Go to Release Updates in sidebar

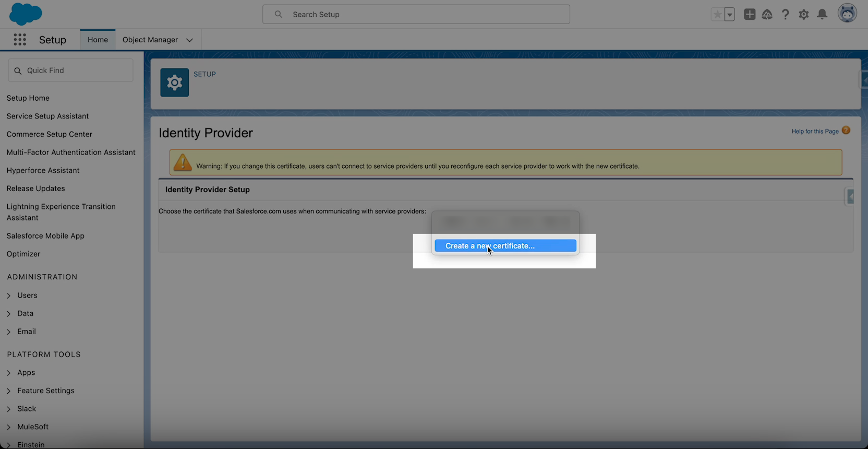pos(35,188)
